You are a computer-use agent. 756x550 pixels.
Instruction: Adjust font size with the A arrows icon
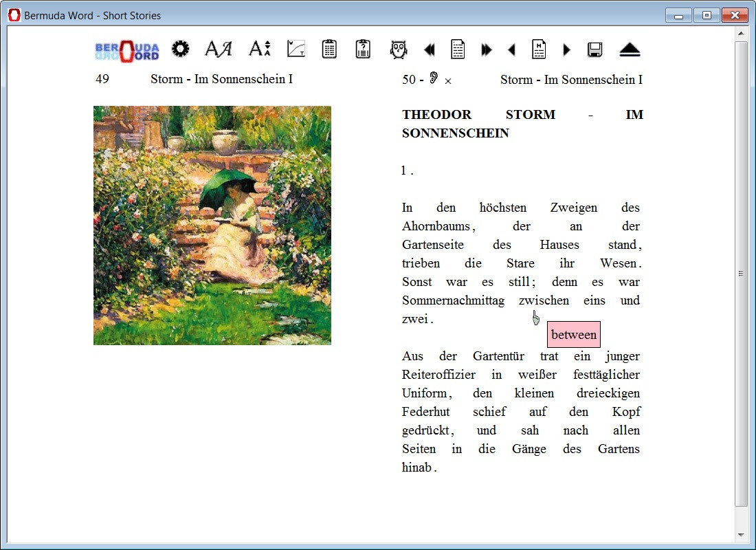260,49
